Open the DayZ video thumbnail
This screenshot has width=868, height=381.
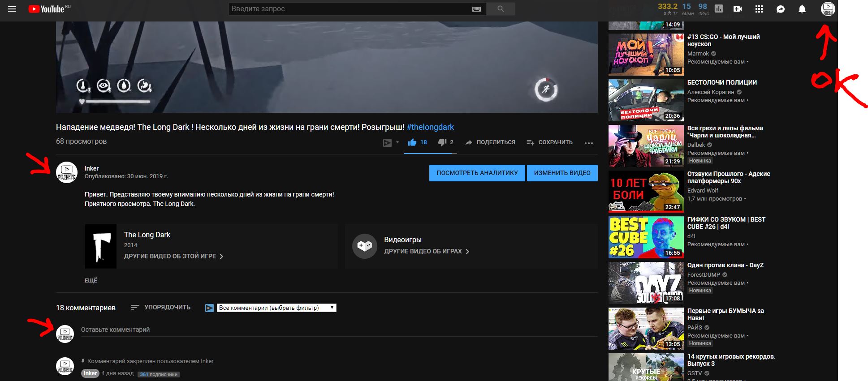646,283
